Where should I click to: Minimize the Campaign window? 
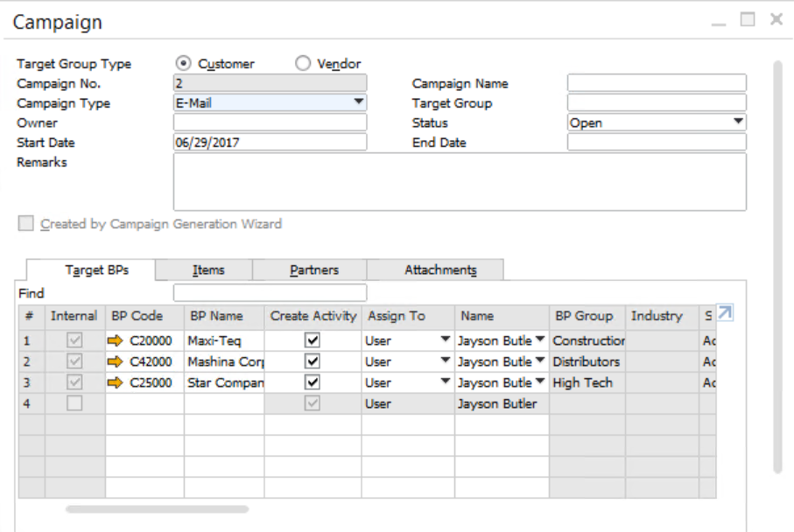tap(720, 20)
